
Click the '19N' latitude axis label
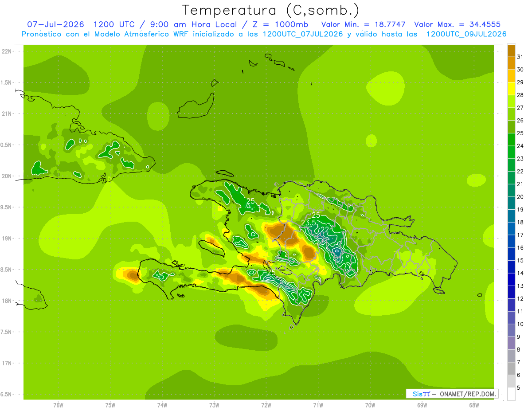pyautogui.click(x=7, y=239)
